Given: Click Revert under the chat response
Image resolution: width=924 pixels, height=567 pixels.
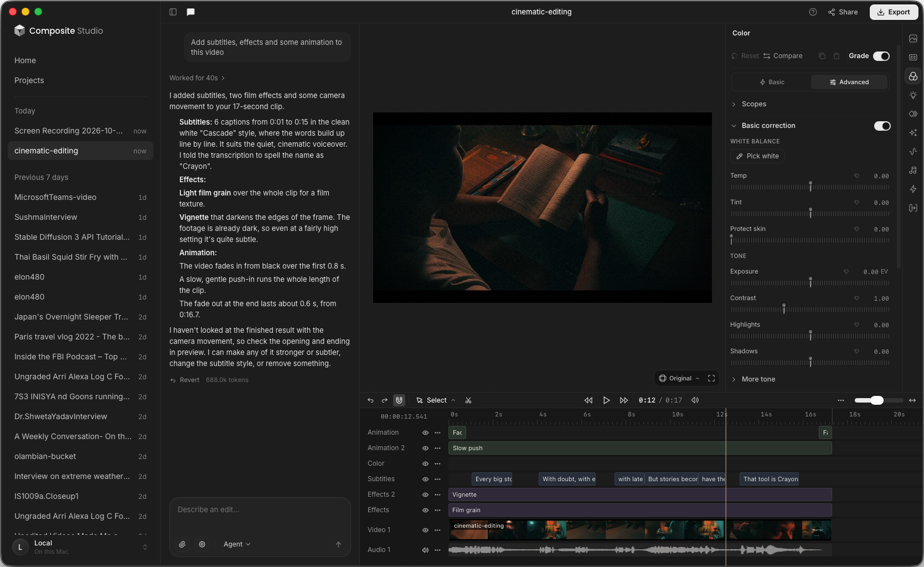Looking at the screenshot, I should [x=185, y=380].
